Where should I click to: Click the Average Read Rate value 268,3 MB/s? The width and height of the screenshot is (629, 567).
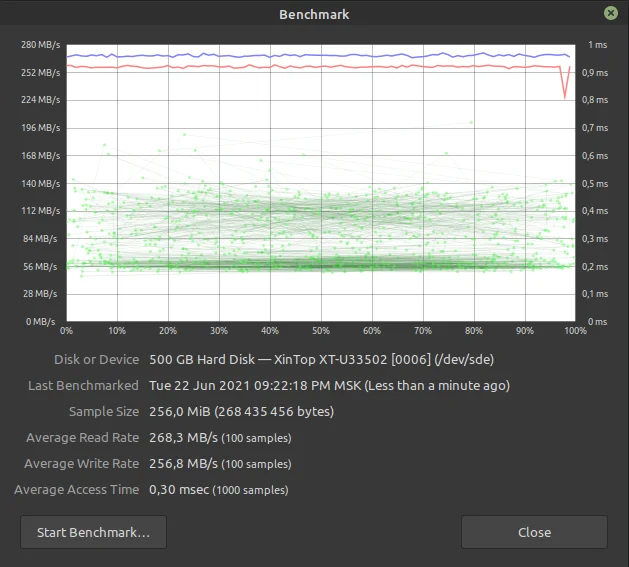point(183,437)
